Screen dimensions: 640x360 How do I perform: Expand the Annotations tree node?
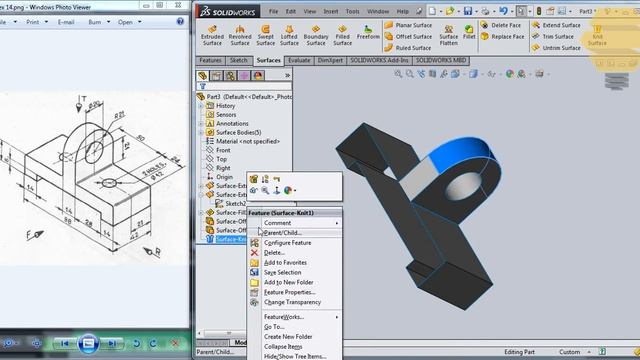pyautogui.click(x=201, y=124)
